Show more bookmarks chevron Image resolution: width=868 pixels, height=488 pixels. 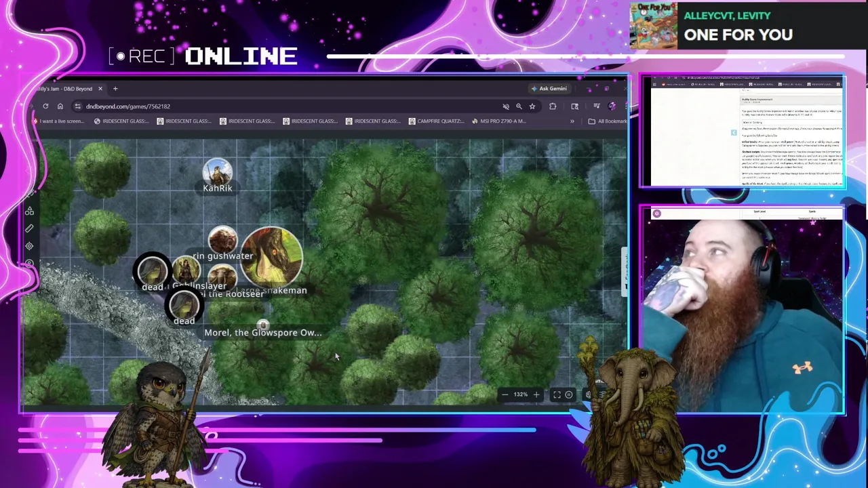(x=572, y=121)
